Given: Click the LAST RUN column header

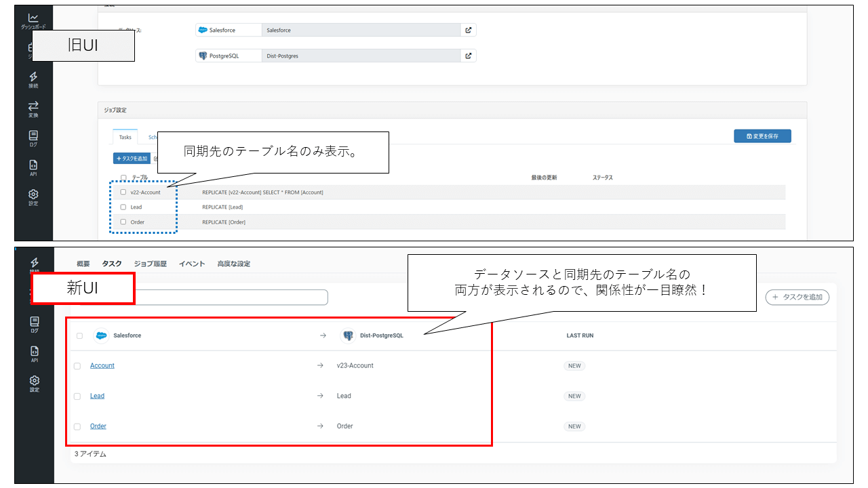Looking at the screenshot, I should click(580, 335).
